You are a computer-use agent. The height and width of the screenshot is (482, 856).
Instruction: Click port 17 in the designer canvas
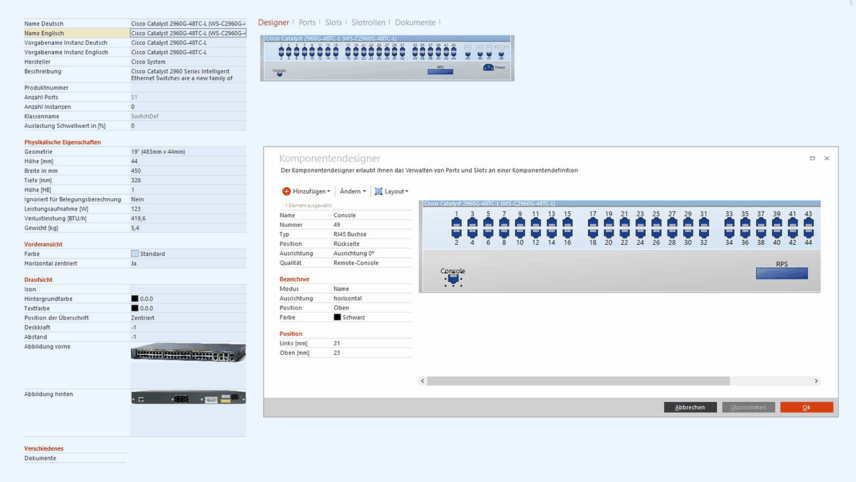(x=593, y=223)
